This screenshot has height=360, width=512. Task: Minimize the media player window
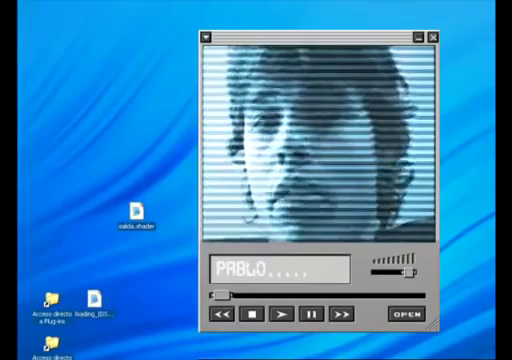[x=419, y=37]
